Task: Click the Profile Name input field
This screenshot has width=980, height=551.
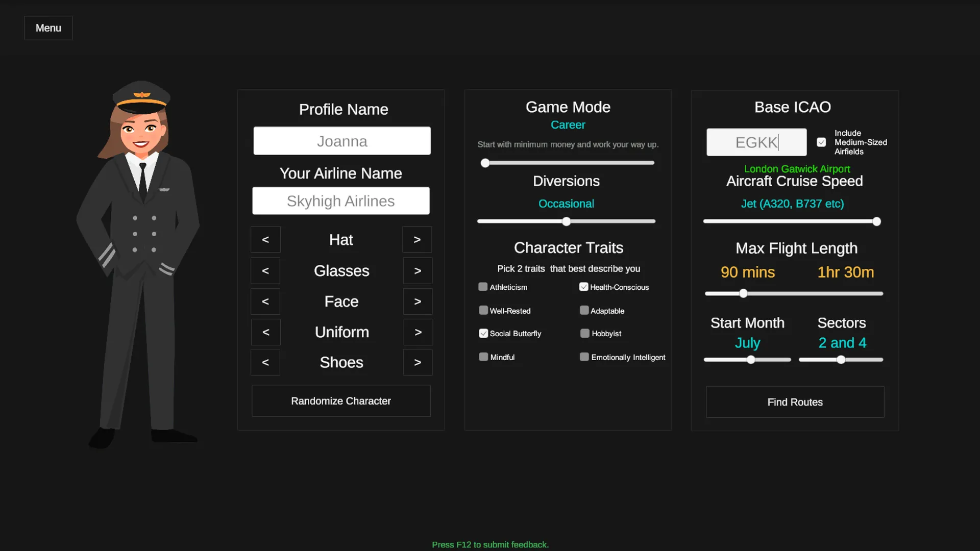Action: coord(342,141)
